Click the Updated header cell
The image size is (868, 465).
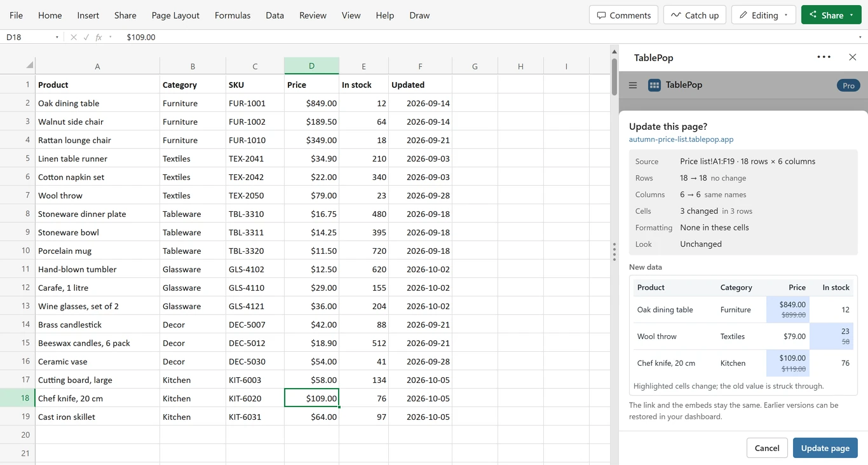pos(420,85)
